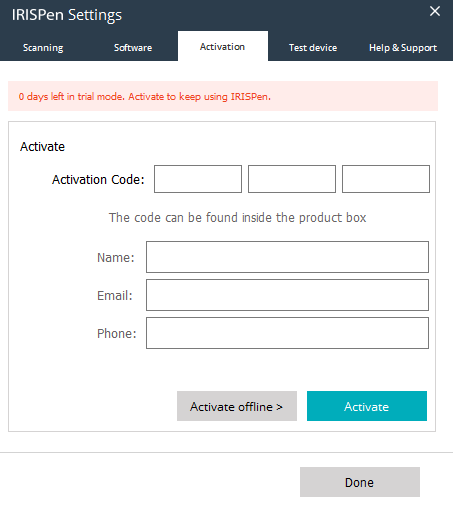Go to the Test device tab
This screenshot has width=453, height=509.
click(313, 48)
